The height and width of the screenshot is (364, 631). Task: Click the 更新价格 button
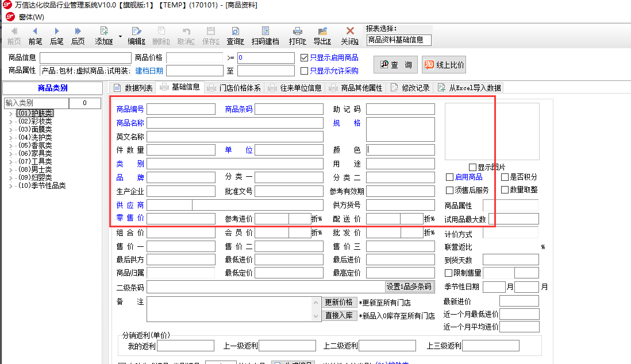[339, 303]
